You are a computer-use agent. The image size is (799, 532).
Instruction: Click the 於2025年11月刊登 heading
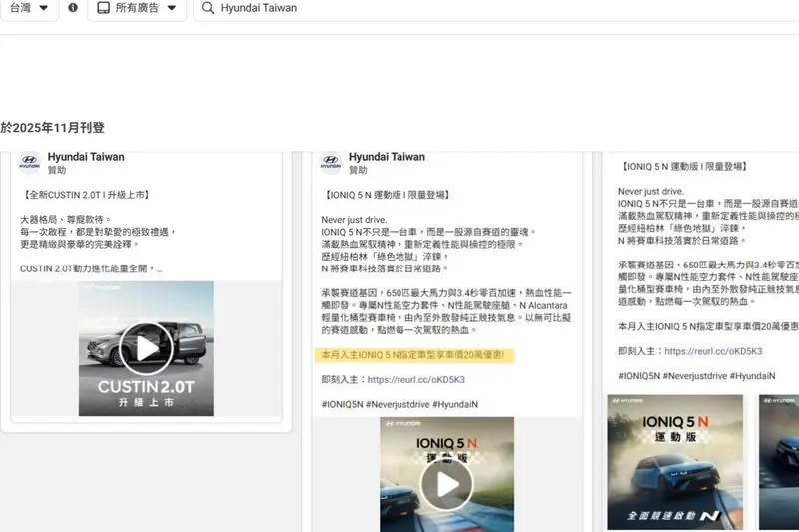click(53, 128)
